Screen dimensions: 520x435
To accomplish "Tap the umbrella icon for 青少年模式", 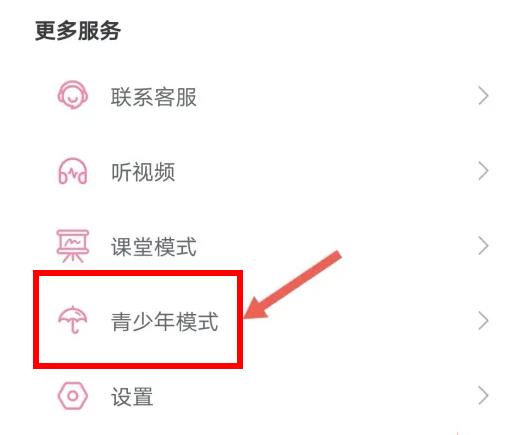I will [73, 319].
